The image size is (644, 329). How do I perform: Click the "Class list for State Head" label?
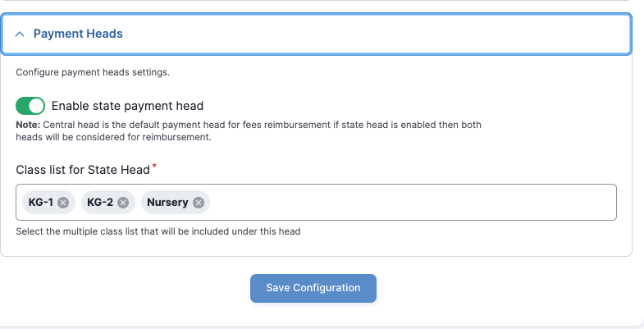[x=83, y=170]
